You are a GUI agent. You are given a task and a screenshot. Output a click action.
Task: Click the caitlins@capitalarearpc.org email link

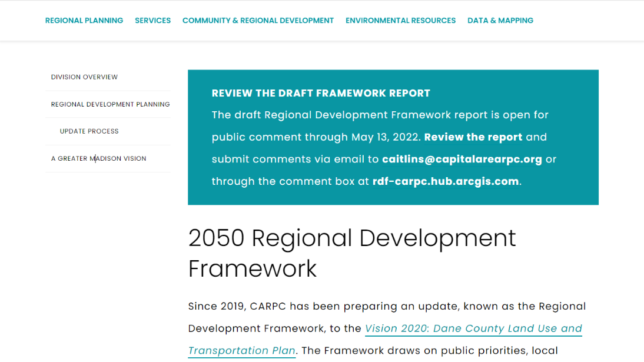(x=462, y=160)
